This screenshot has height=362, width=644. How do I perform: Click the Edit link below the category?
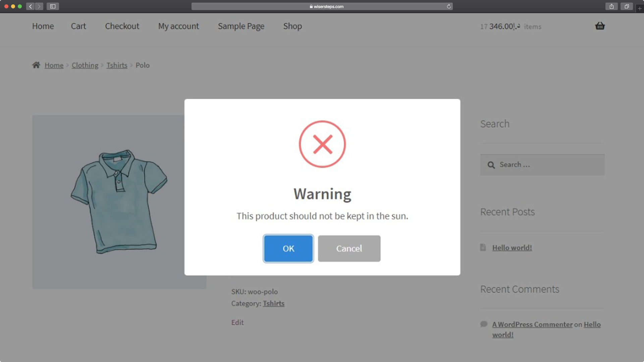(238, 322)
